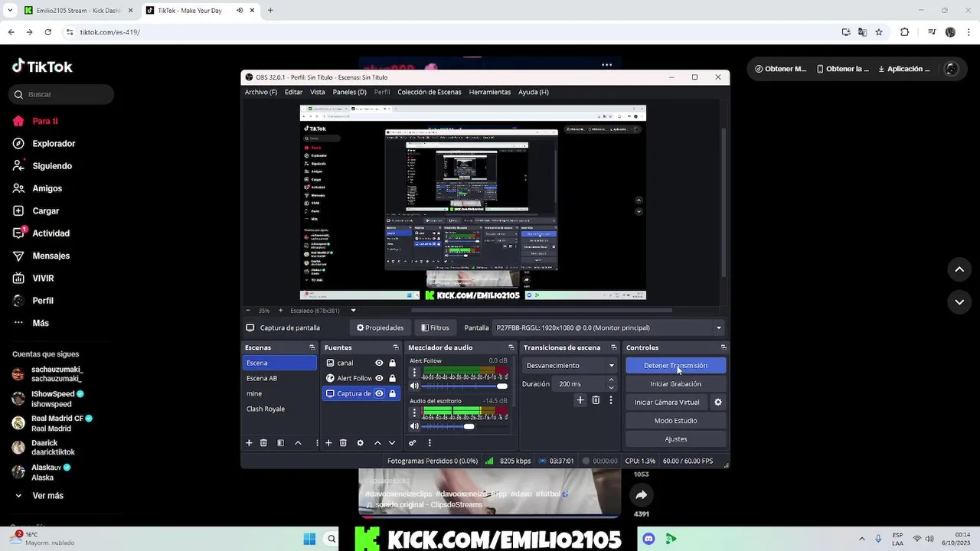Add a new source with the Fuentes plus icon
The width and height of the screenshot is (980, 551).
328,443
